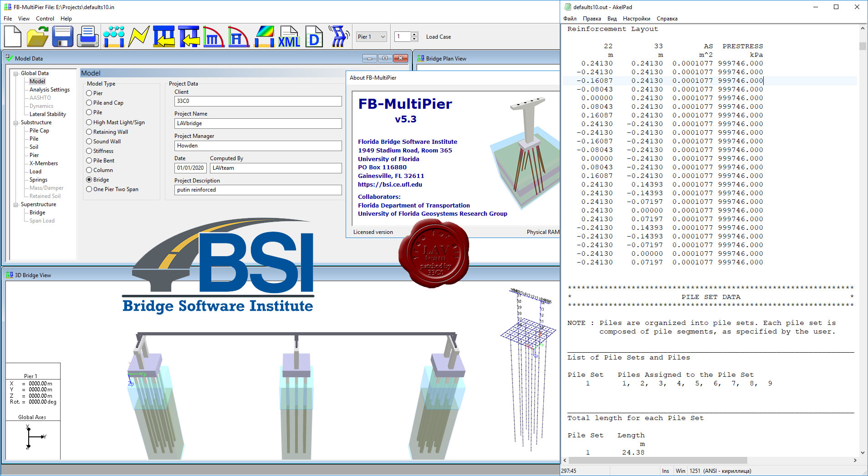The image size is (868, 476).
Task: Select Lateral Stability tree item
Action: point(48,114)
